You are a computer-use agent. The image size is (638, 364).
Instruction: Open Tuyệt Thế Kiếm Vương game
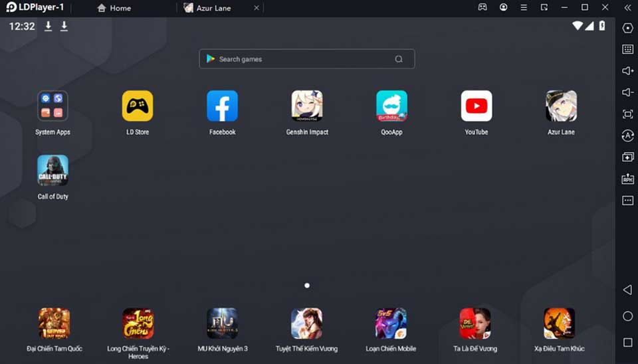pos(307,323)
